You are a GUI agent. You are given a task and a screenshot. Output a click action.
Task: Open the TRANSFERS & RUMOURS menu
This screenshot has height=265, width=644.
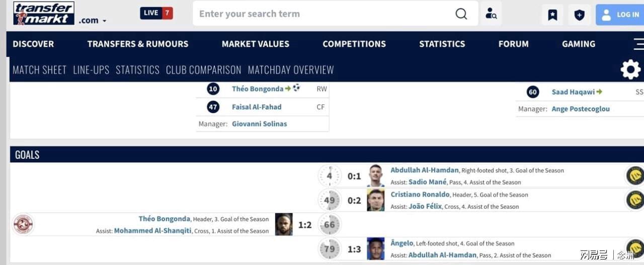138,44
